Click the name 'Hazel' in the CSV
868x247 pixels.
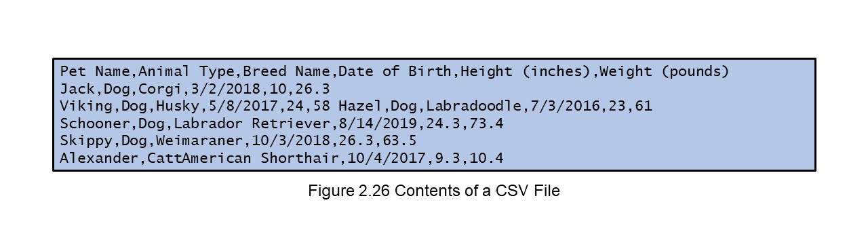click(x=359, y=107)
